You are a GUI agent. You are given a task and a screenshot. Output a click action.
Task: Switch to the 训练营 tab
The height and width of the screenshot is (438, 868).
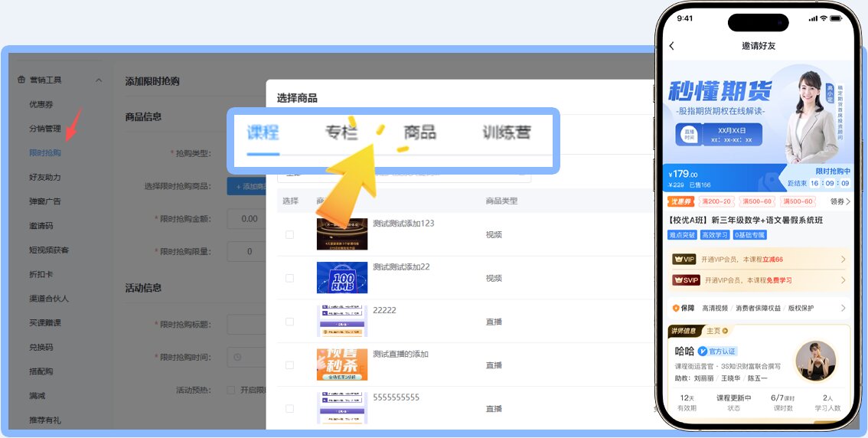[x=507, y=133]
